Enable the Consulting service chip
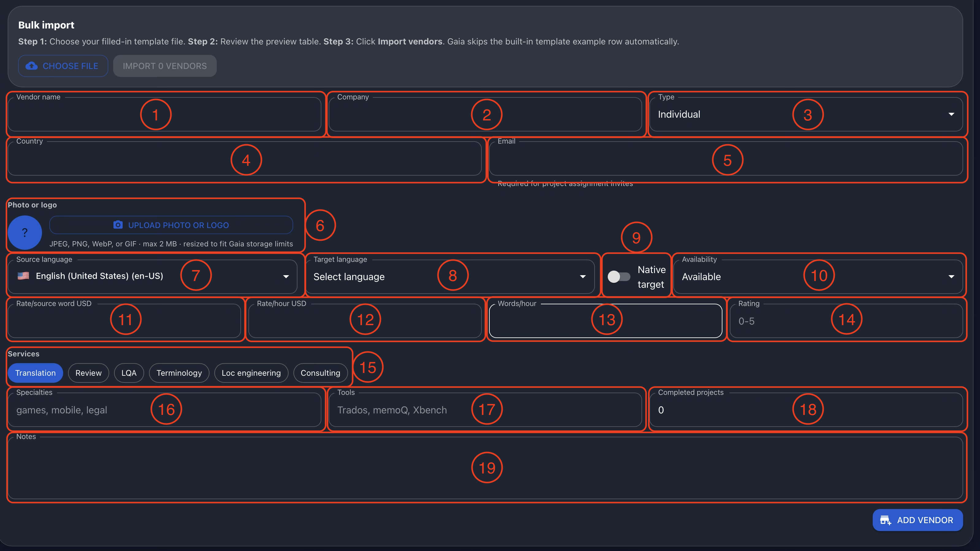Image resolution: width=980 pixels, height=551 pixels. click(320, 373)
